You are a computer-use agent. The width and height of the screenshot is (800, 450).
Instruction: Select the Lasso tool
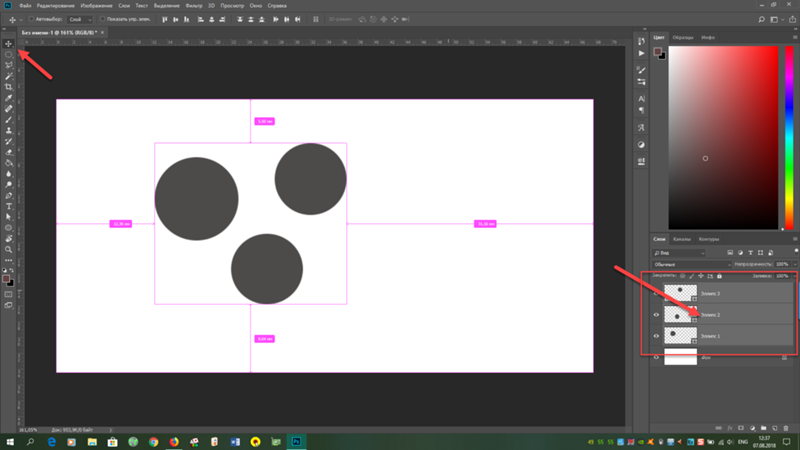(x=8, y=65)
